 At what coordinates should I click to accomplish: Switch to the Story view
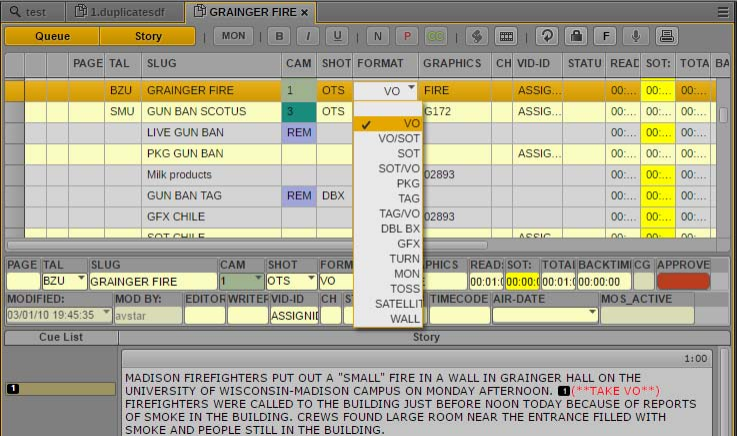tap(148, 36)
